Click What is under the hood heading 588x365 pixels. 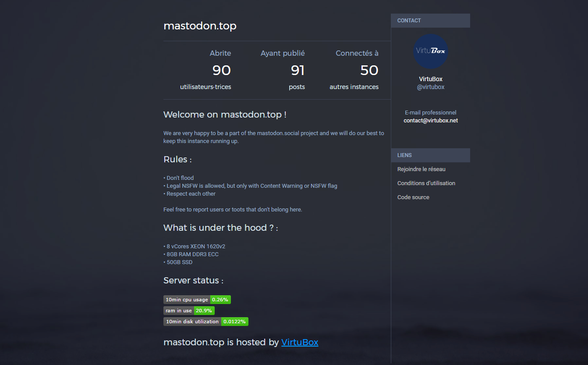pos(220,228)
